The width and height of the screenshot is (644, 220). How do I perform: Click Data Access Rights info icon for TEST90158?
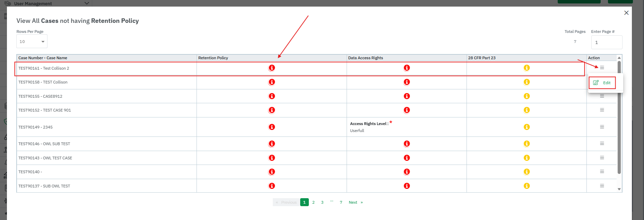click(407, 82)
